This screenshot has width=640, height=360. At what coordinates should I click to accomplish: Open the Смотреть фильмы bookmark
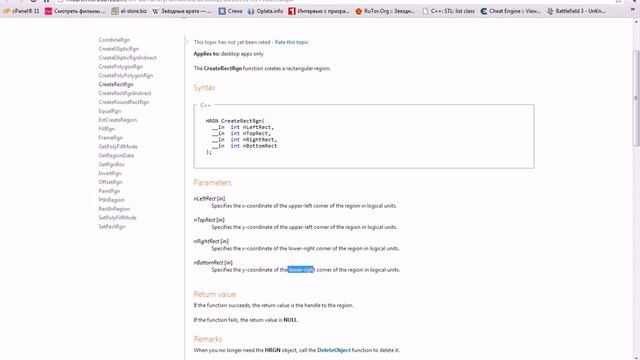point(75,11)
